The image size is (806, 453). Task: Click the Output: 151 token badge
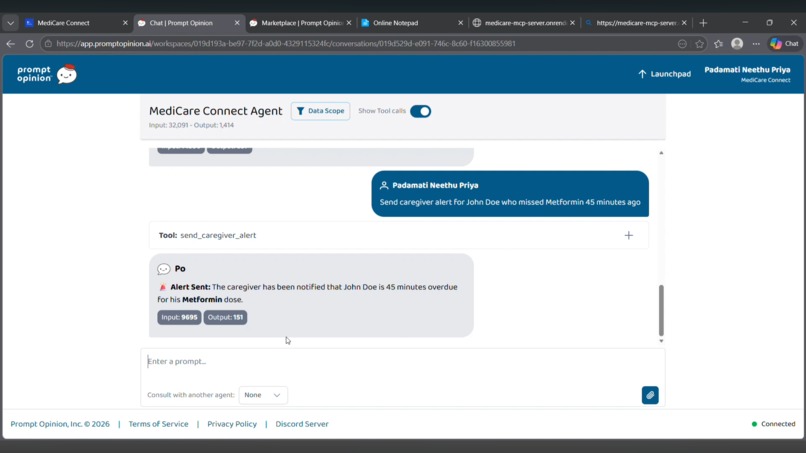point(225,317)
